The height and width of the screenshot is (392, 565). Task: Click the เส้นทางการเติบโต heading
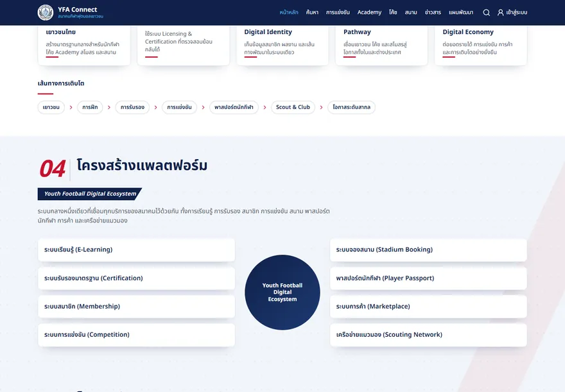[x=61, y=83]
